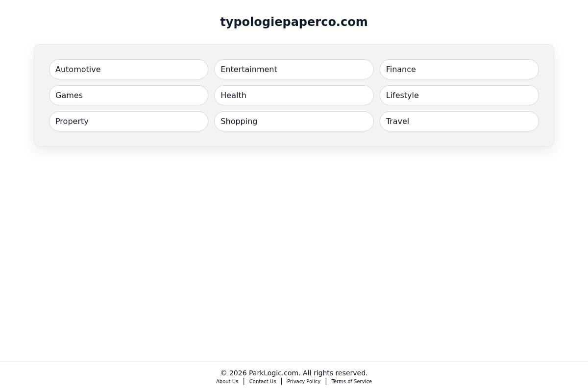588x392 pixels.
Task: Open the Terms of Service page
Action: pyautogui.click(x=351, y=381)
